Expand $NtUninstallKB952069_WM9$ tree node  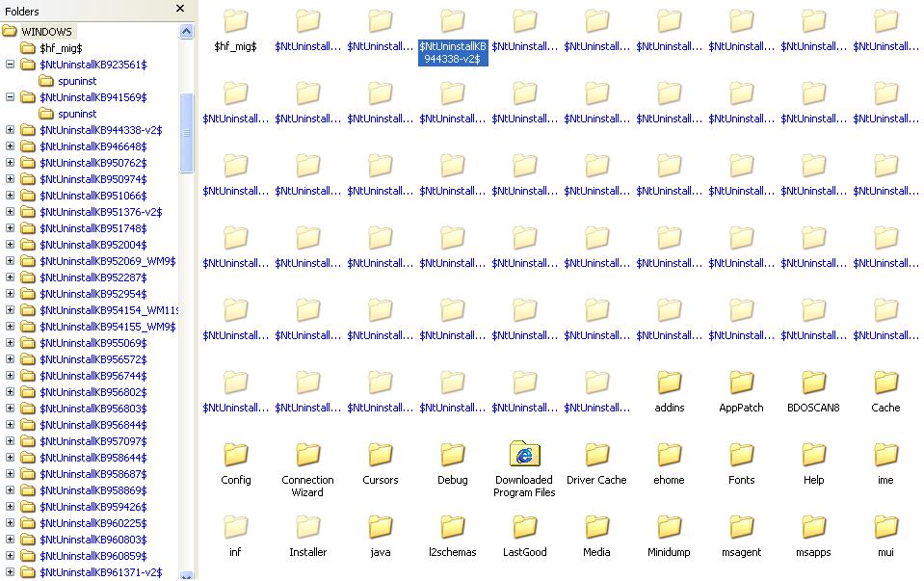point(10,260)
